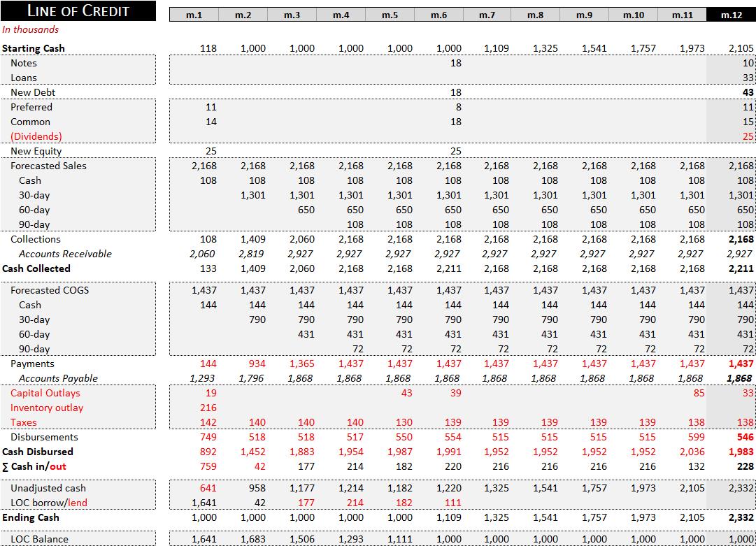Select Ending Cash value 2,332 in m.12
This screenshot has width=756, height=546.
point(741,517)
